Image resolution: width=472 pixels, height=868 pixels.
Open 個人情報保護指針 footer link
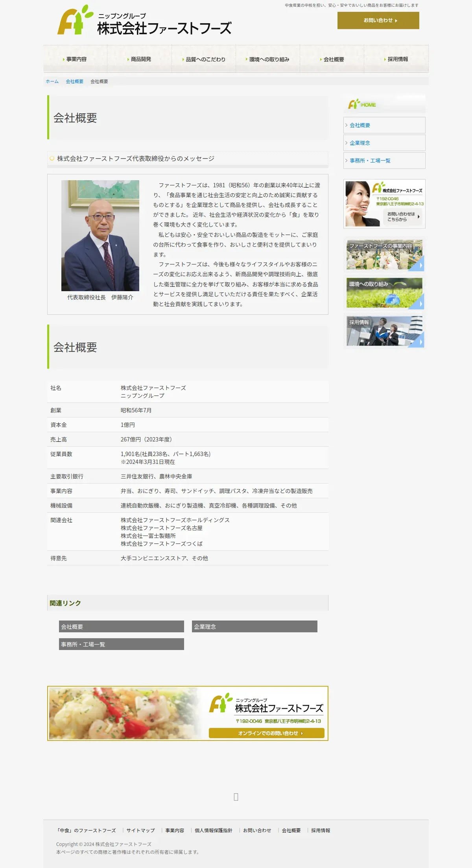point(214,830)
